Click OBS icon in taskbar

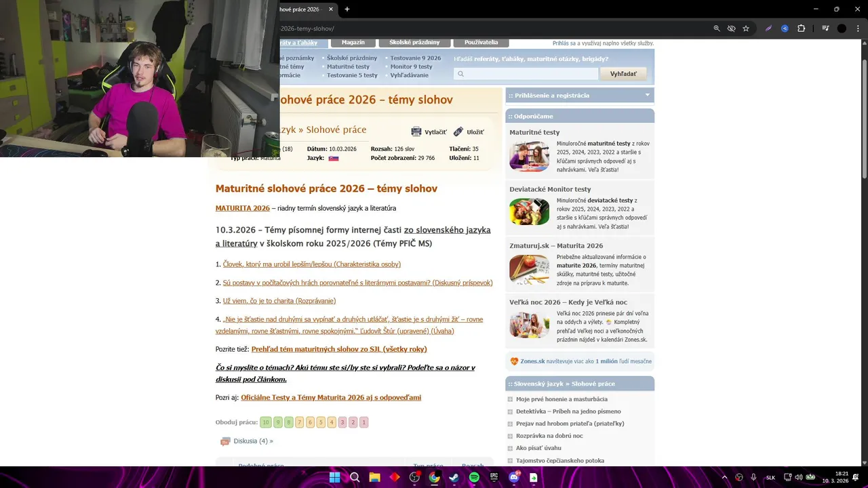pyautogui.click(x=414, y=478)
